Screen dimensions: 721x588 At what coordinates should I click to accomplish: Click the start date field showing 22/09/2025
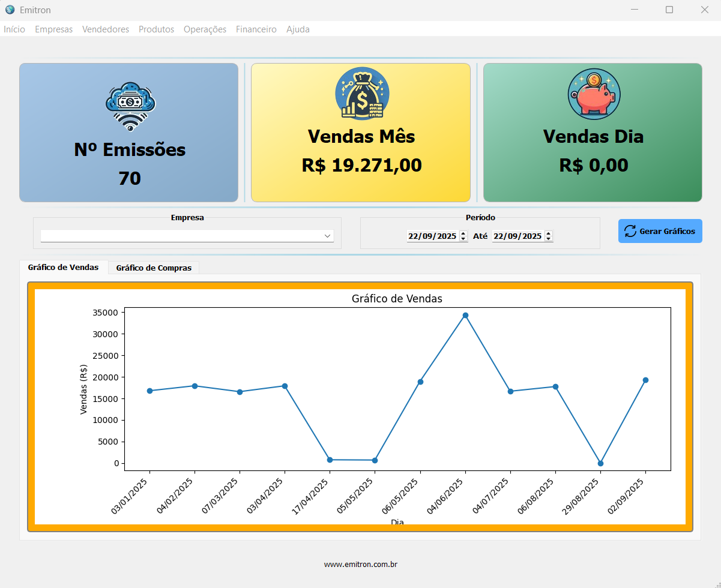pos(431,236)
